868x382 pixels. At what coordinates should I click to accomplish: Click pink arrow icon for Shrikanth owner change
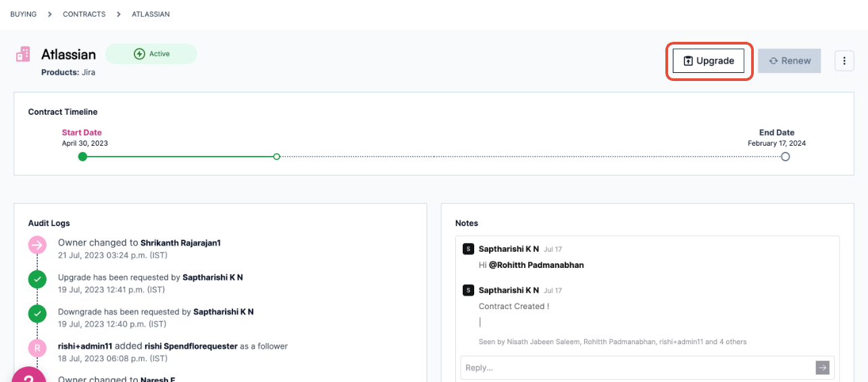(x=37, y=244)
